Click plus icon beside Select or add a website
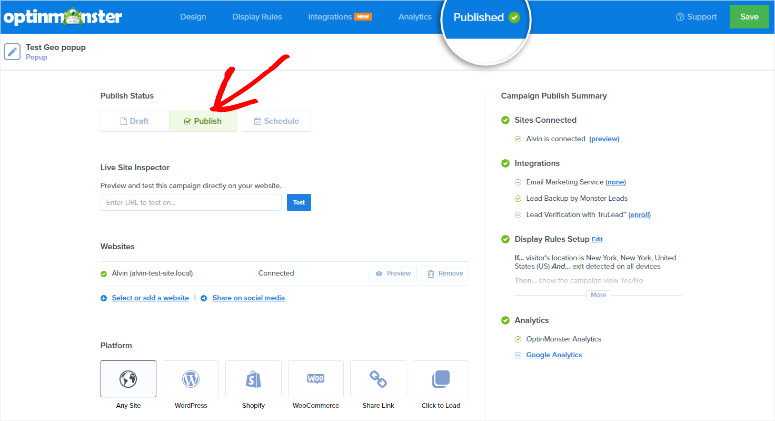Image resolution: width=775 pixels, height=421 pixels. 104,298
